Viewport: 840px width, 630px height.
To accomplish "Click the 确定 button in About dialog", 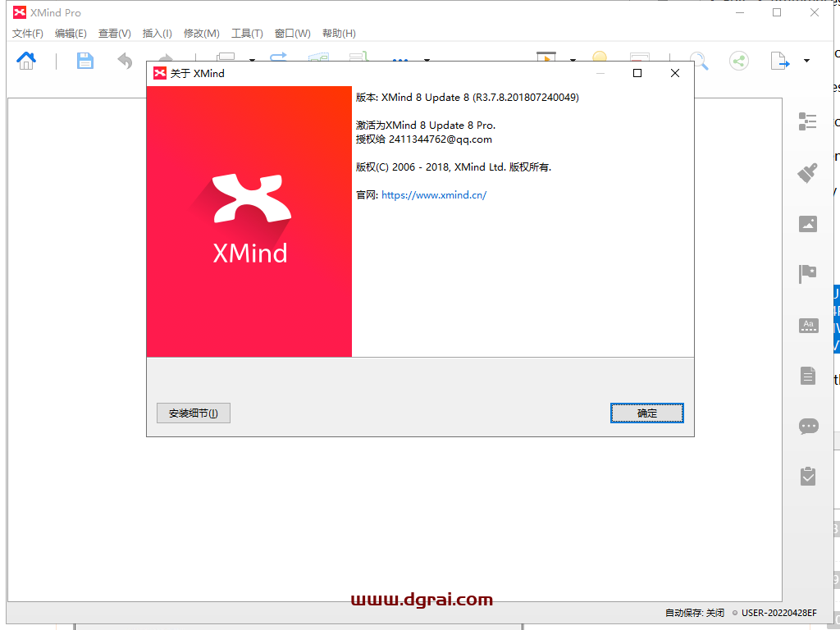I will pos(646,413).
